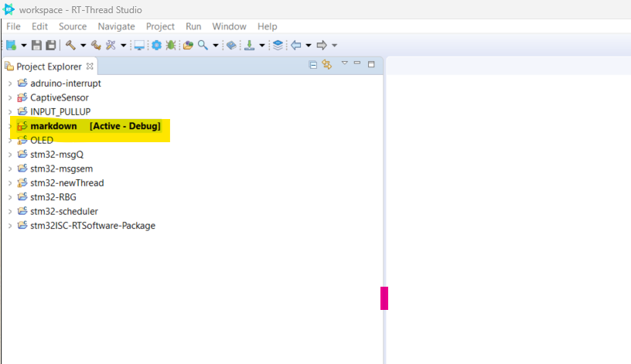This screenshot has width=631, height=364.
Task: Click the Save icon in toolbar
Action: pos(36,46)
